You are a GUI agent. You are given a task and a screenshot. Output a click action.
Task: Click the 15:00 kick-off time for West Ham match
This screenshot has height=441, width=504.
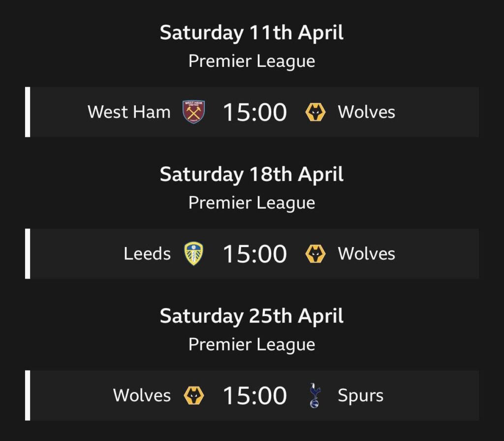(254, 112)
